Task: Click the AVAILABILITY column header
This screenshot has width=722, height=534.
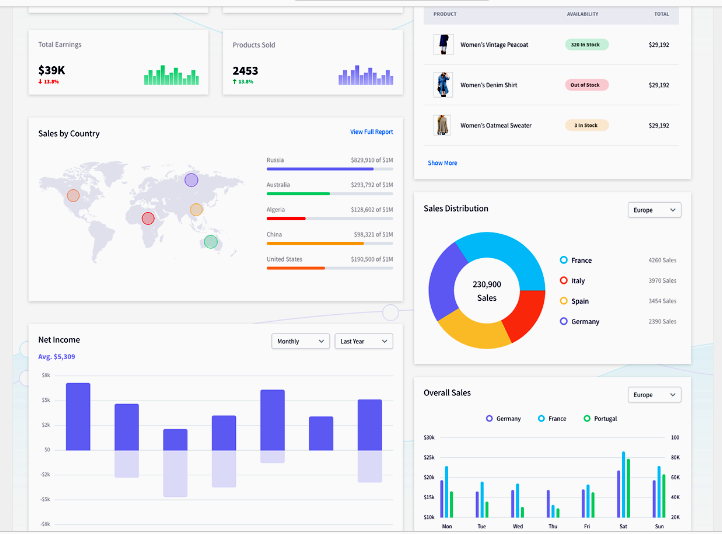Action: [x=582, y=14]
